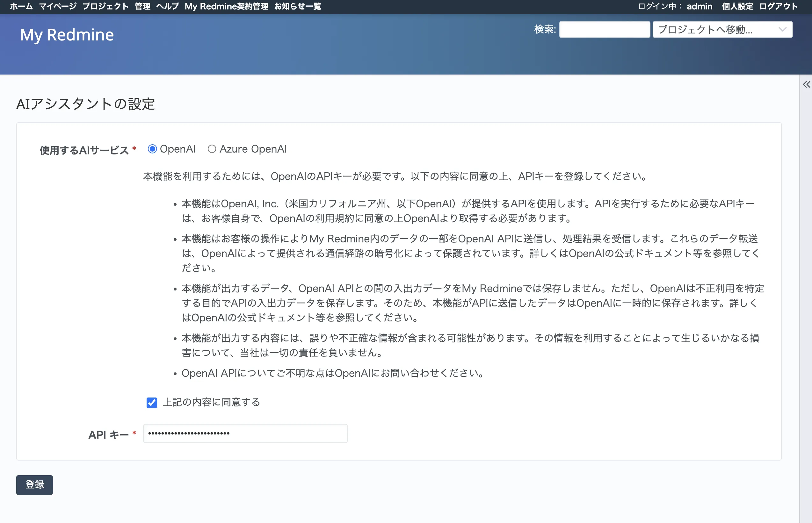Click the admin username link
The width and height of the screenshot is (812, 523).
[699, 6]
